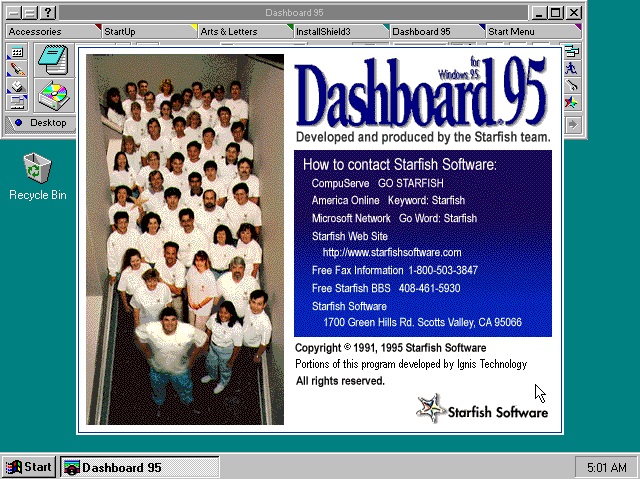Image resolution: width=640 pixels, height=479 pixels.
Task: Open the Notepad icon in Accessories
Action: click(x=54, y=60)
